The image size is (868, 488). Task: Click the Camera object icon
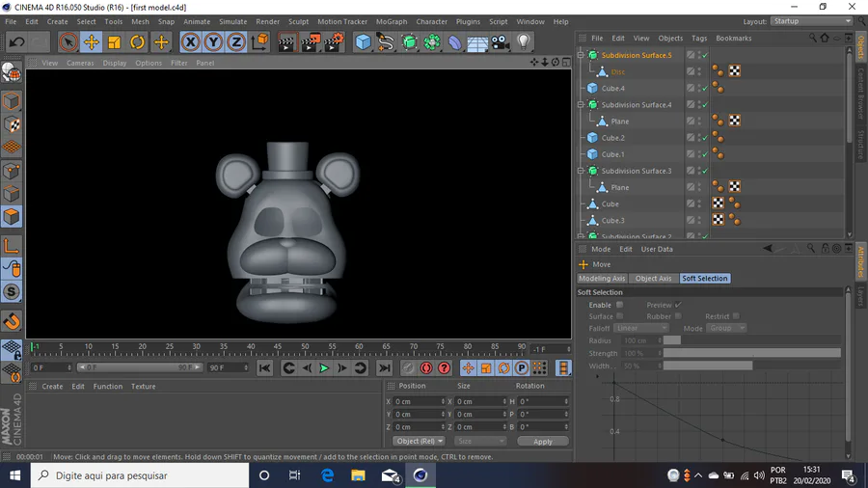click(x=500, y=41)
